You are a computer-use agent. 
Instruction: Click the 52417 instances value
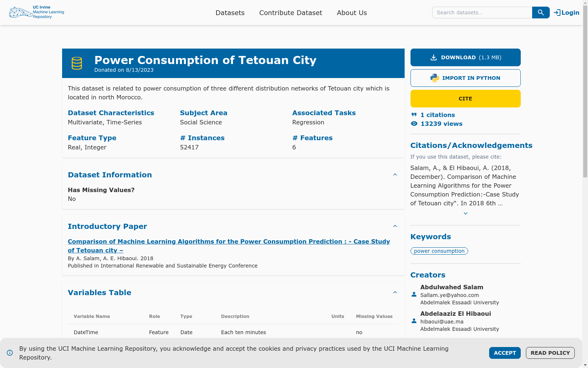[x=189, y=147]
